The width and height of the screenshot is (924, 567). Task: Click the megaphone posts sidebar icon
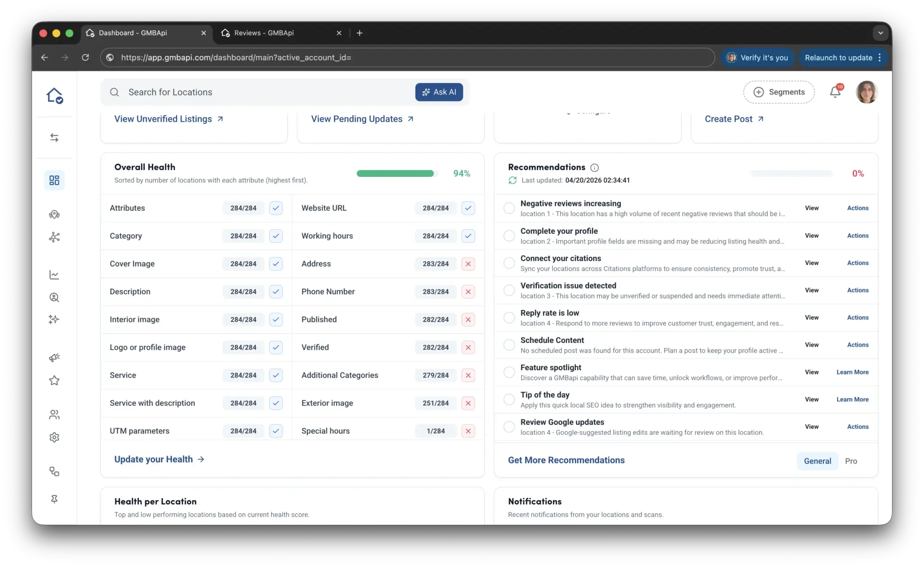[x=54, y=358]
